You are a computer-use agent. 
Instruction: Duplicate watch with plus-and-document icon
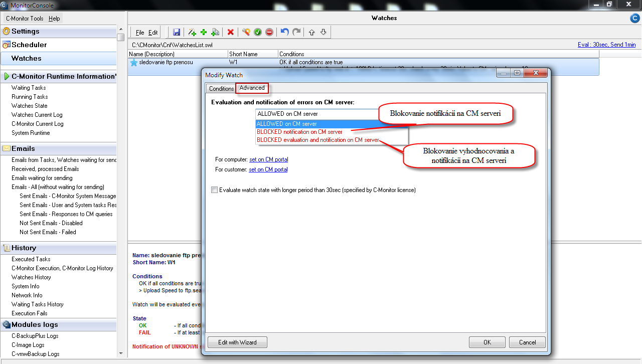215,32
